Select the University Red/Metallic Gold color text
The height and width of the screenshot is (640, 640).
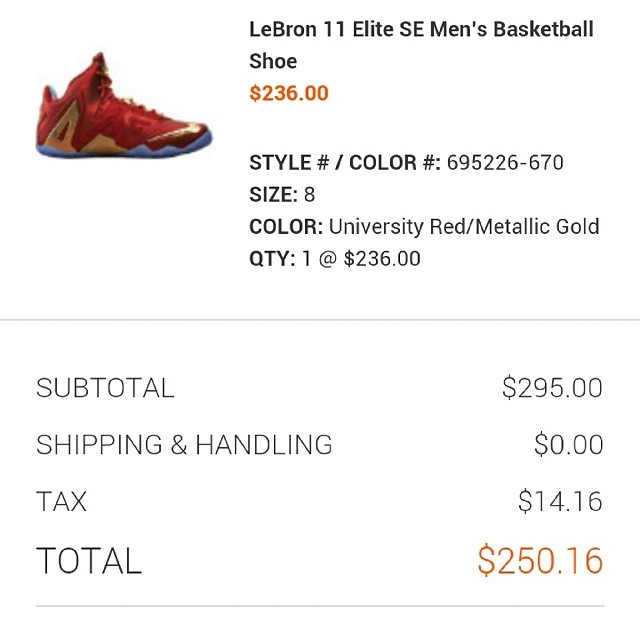464,227
